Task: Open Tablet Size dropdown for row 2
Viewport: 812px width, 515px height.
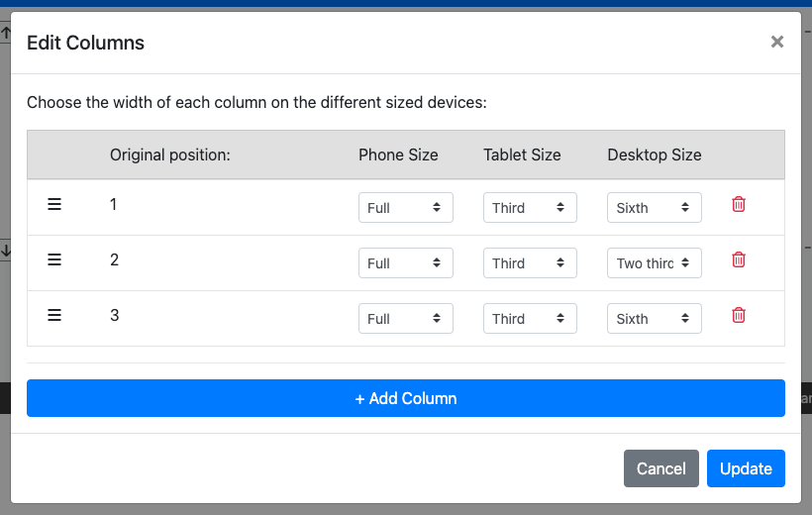Action: point(530,263)
